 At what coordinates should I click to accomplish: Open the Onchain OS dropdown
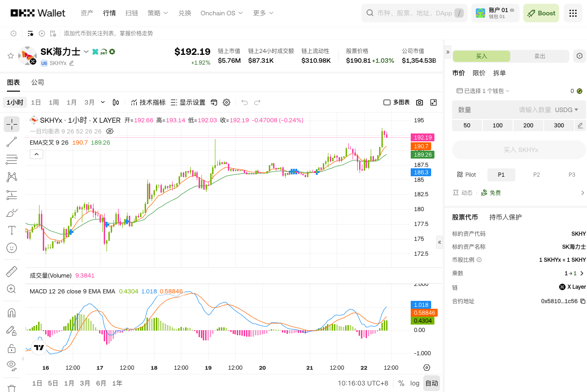click(x=222, y=13)
